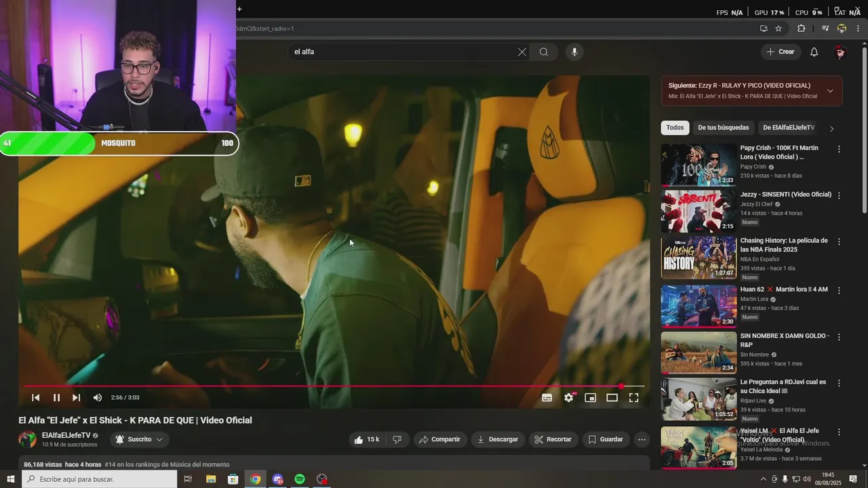
Task: Open Jezzy SINSENTI video thumbnail
Action: point(698,211)
